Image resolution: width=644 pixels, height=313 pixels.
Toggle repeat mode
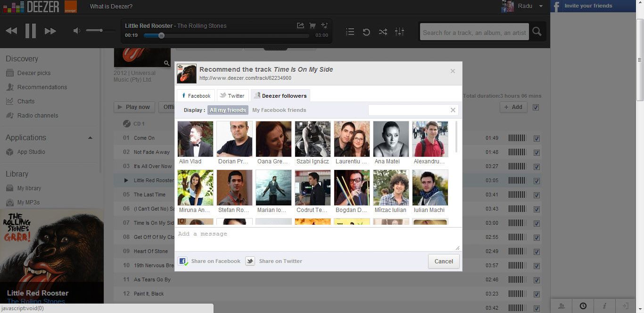pos(366,32)
